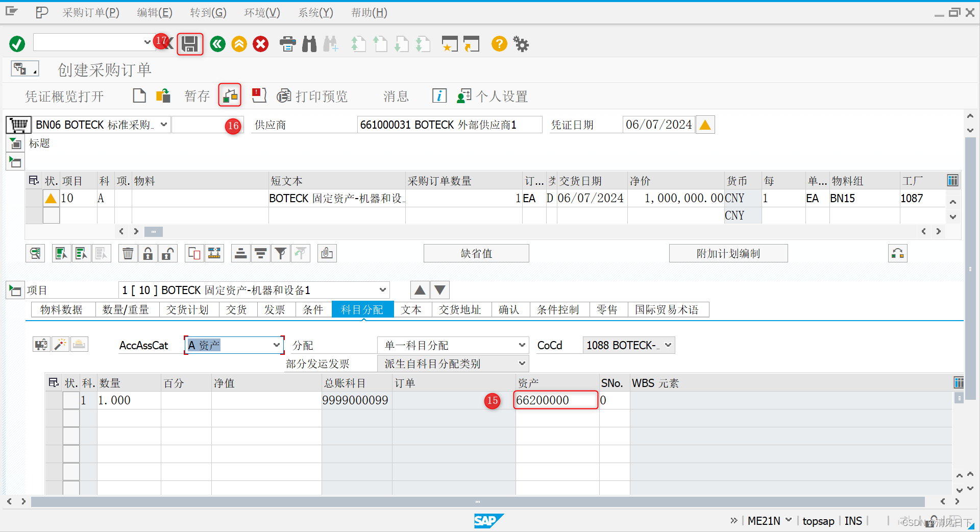Open item selector 1 [ 10 ] dropdown

(383, 290)
